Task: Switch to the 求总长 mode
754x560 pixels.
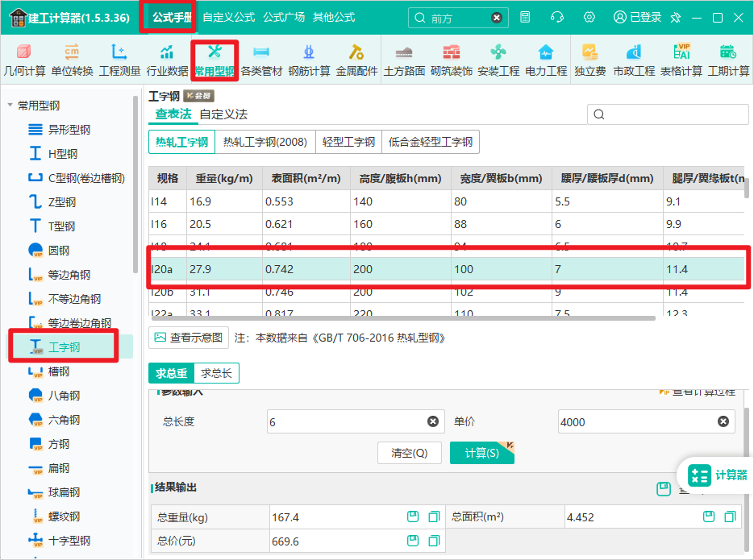Action: (216, 373)
